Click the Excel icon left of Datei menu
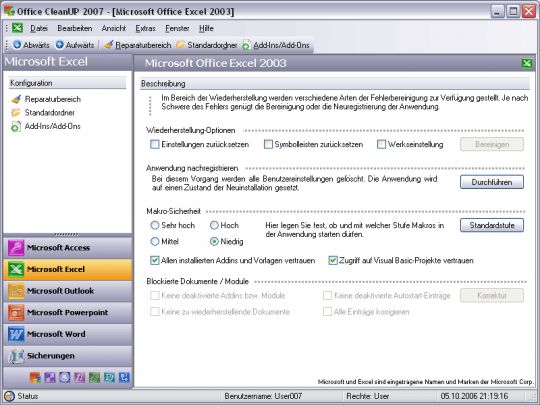 coord(17,28)
